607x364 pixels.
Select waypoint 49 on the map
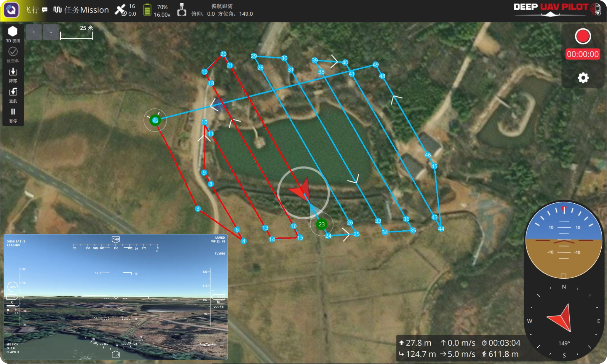coord(376,65)
